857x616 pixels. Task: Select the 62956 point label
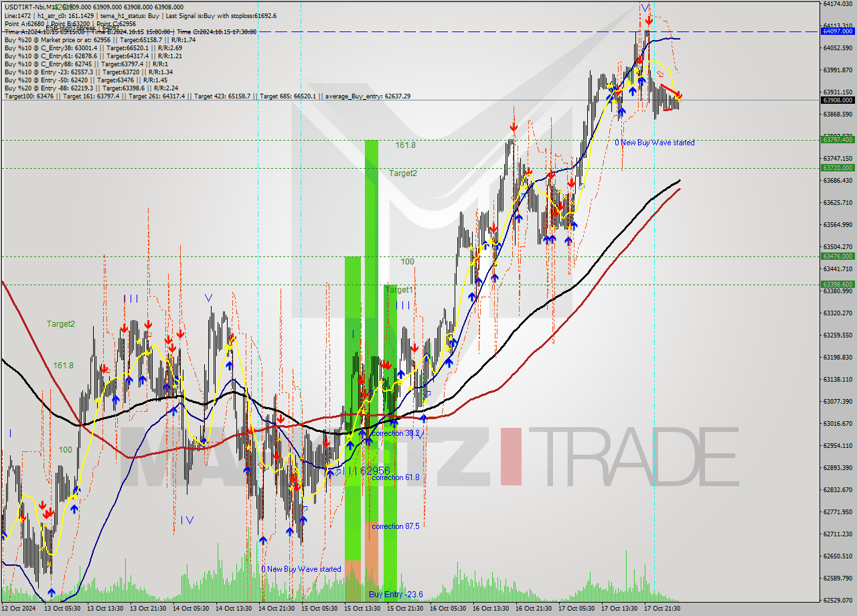pos(375,471)
